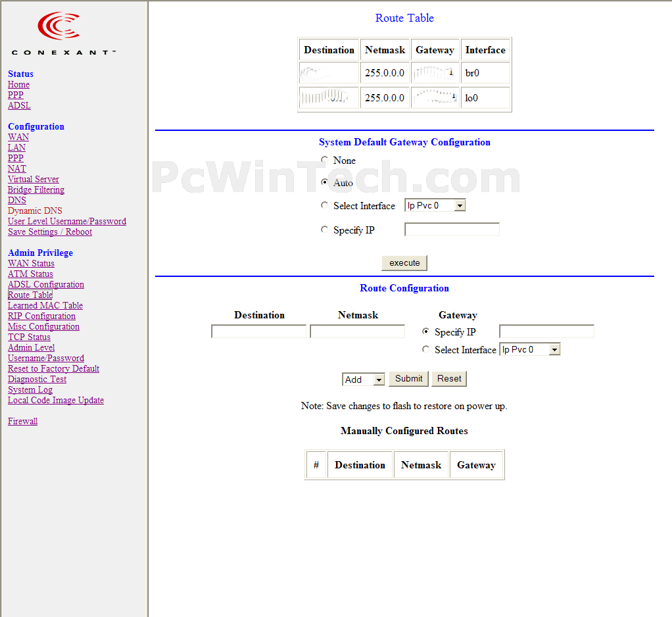
Task: Click the Interface column header in Route Table
Action: pos(485,50)
